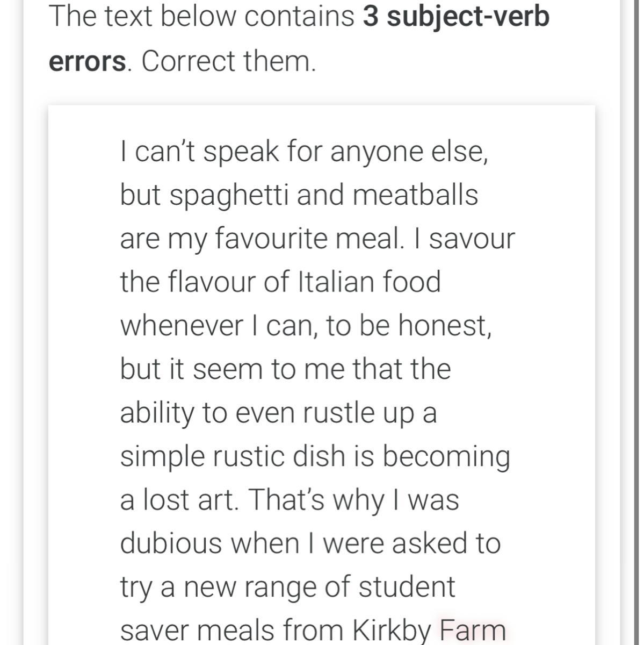Image resolution: width=644 pixels, height=645 pixels.
Task: Select the word "dubious"
Action: pyautogui.click(x=171, y=543)
